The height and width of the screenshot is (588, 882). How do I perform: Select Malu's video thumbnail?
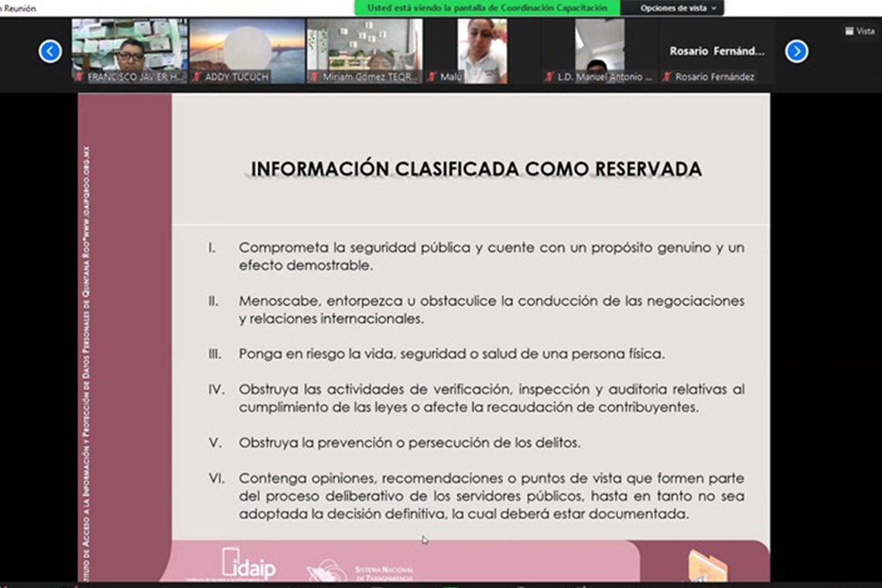click(x=482, y=46)
